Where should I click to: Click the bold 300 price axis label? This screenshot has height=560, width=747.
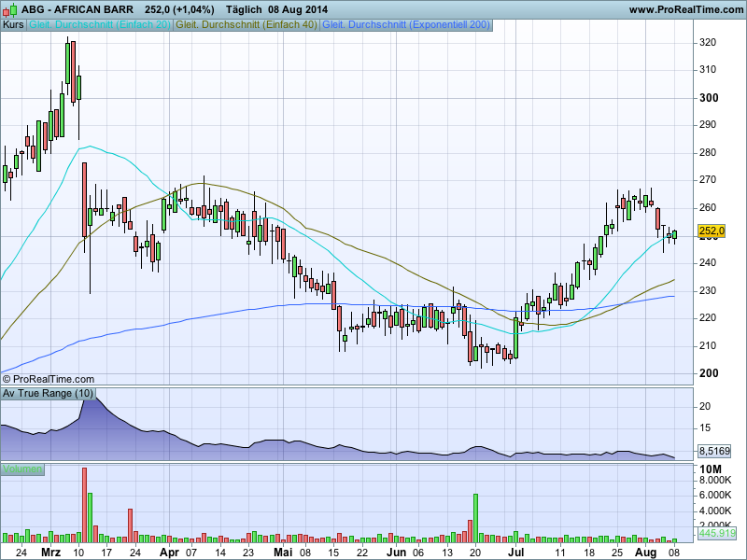tap(708, 98)
